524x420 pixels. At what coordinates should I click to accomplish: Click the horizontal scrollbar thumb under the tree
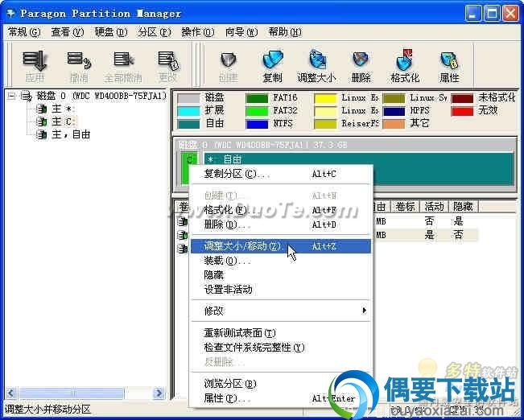coord(71,393)
